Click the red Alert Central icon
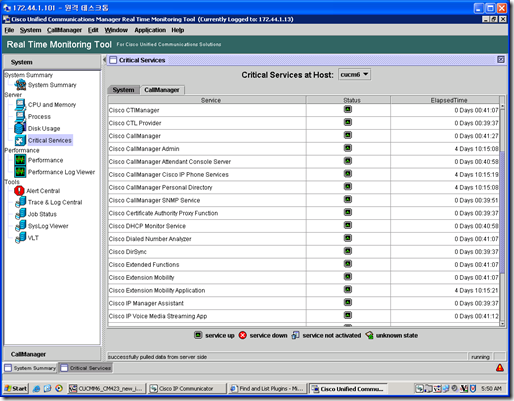514x401 pixels. [x=19, y=191]
